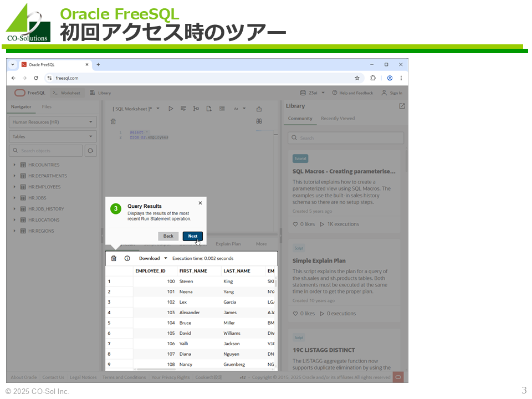Click the Run Statement play icon
Viewport: 532px width, 399px height.
pyautogui.click(x=171, y=109)
